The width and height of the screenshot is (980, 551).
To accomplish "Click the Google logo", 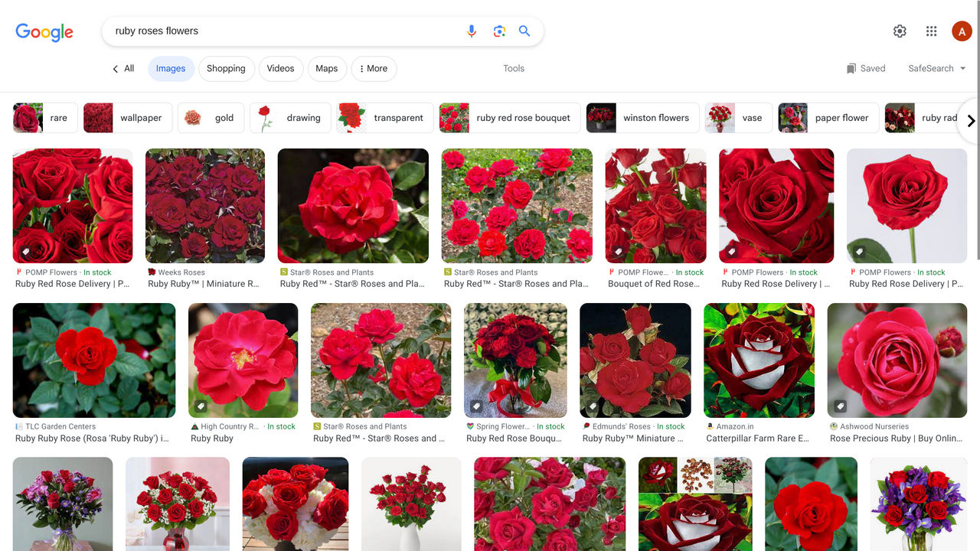I will click(44, 32).
